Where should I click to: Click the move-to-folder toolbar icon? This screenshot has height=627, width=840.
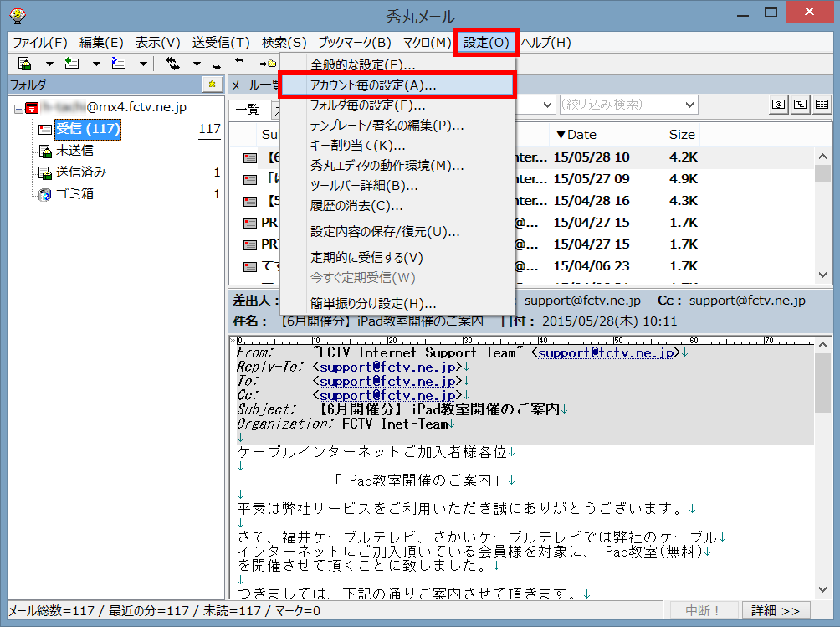(268, 64)
